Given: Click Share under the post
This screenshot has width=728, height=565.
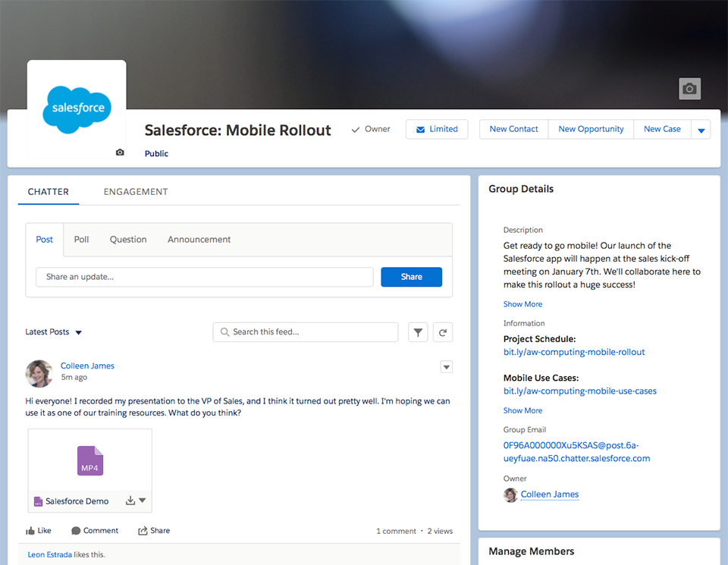Looking at the screenshot, I should [x=154, y=531].
